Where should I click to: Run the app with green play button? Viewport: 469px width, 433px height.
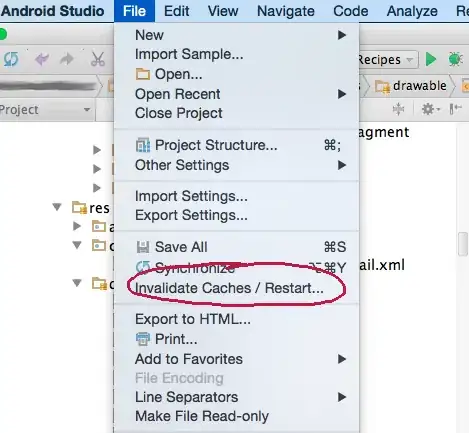pyautogui.click(x=431, y=60)
